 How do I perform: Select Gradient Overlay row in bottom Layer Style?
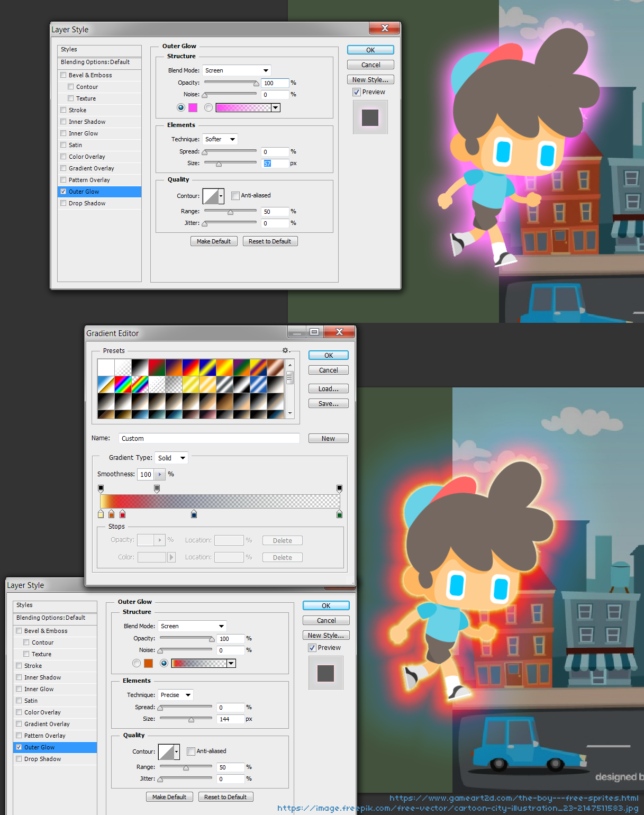click(x=55, y=724)
